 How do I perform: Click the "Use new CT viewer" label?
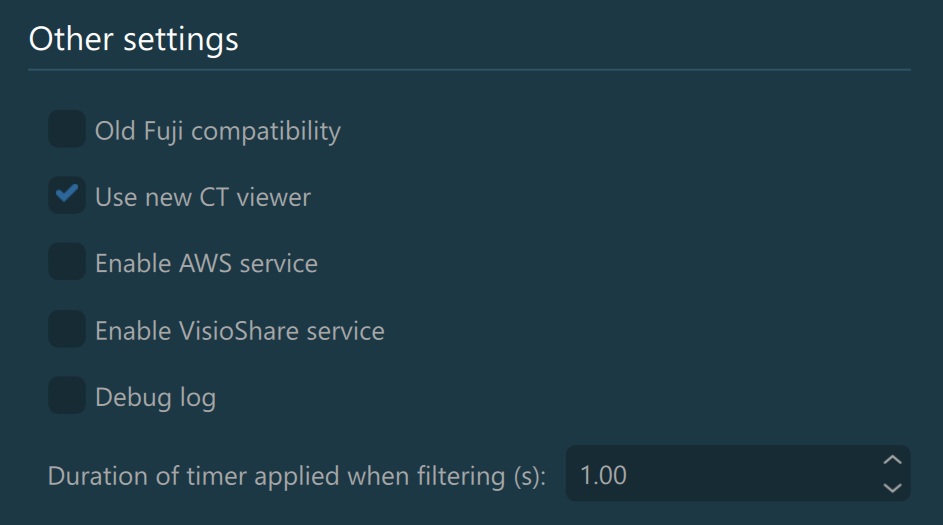click(x=202, y=197)
